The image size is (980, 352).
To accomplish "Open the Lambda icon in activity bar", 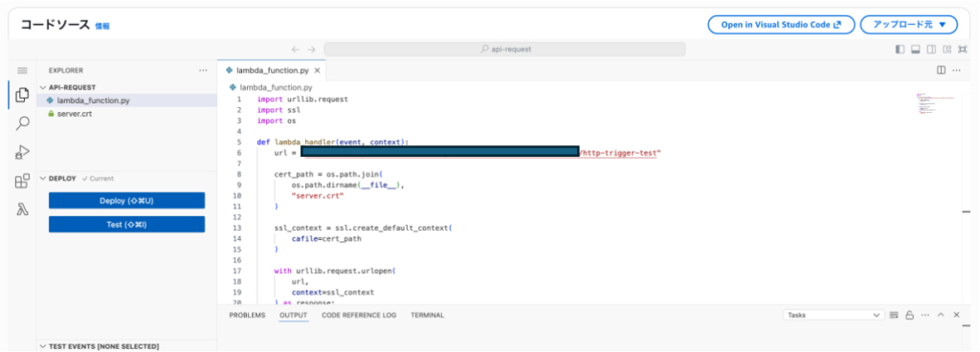I will coord(22,209).
